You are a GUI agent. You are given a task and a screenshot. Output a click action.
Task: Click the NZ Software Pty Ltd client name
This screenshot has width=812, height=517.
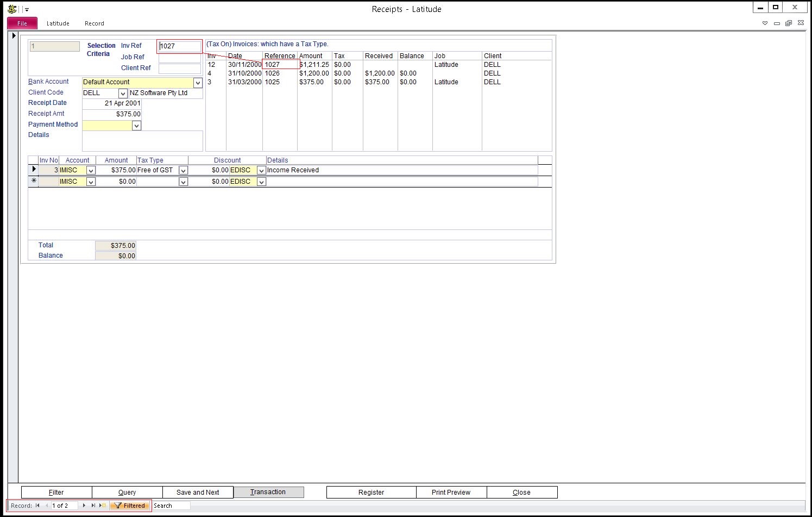[165, 93]
